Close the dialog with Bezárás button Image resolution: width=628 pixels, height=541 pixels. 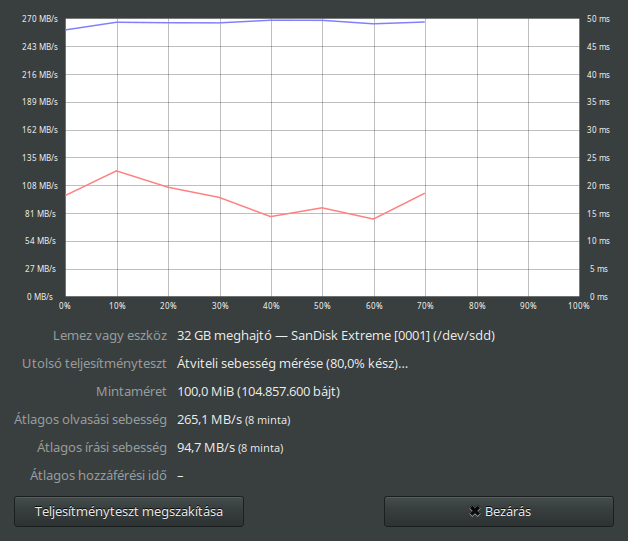click(499, 511)
